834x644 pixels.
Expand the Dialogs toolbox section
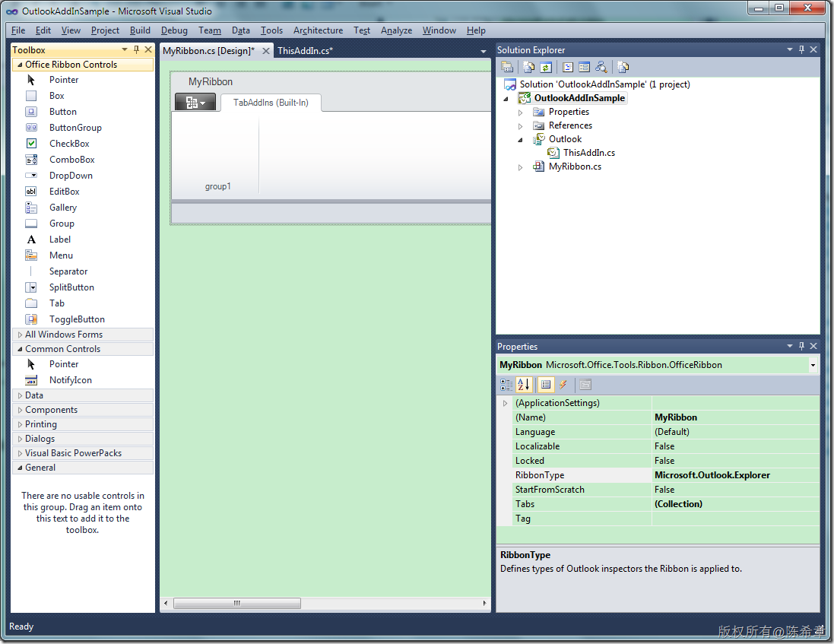[21, 439]
